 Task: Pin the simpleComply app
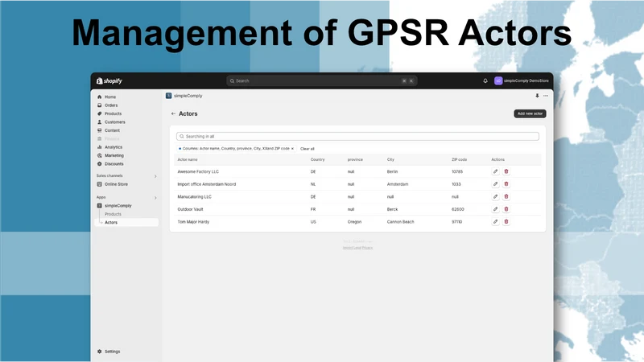537,96
